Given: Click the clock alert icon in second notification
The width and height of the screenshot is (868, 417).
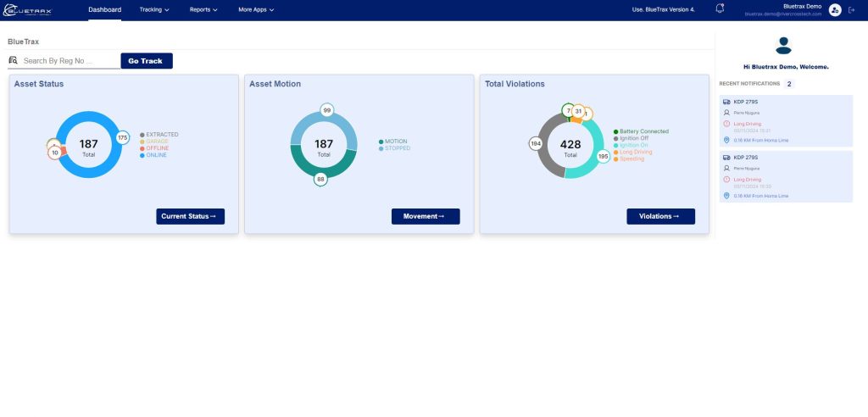Looking at the screenshot, I should tap(726, 180).
